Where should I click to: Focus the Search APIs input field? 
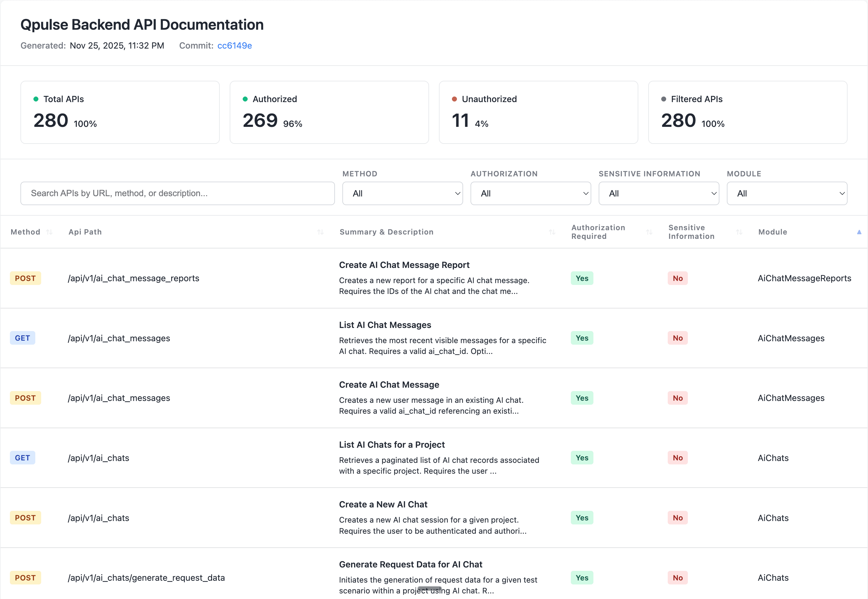tap(178, 193)
